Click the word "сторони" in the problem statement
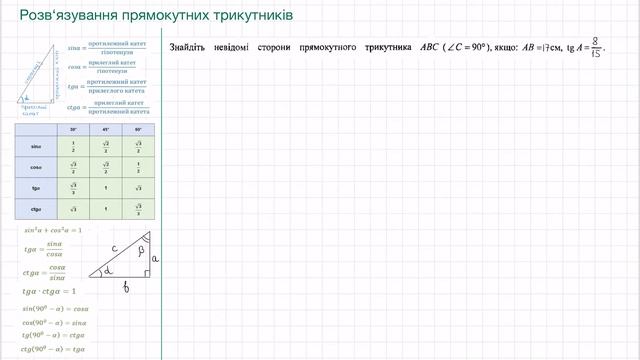 [274, 48]
